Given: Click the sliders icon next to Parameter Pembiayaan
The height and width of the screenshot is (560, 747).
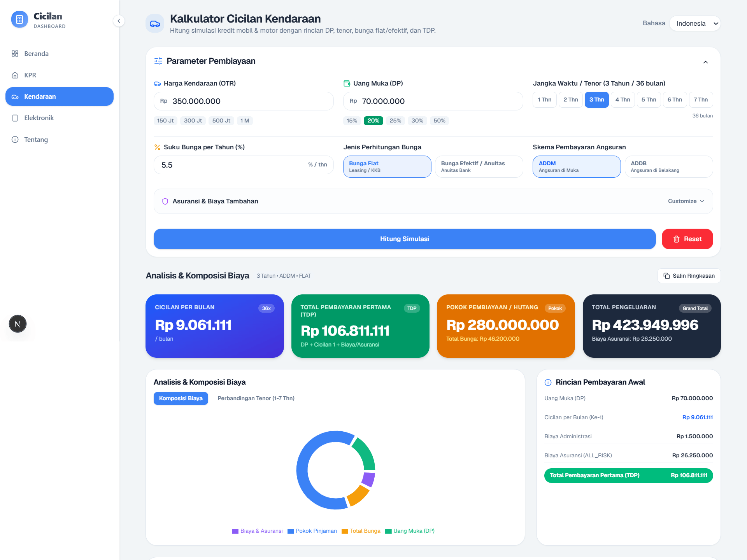Looking at the screenshot, I should point(158,61).
